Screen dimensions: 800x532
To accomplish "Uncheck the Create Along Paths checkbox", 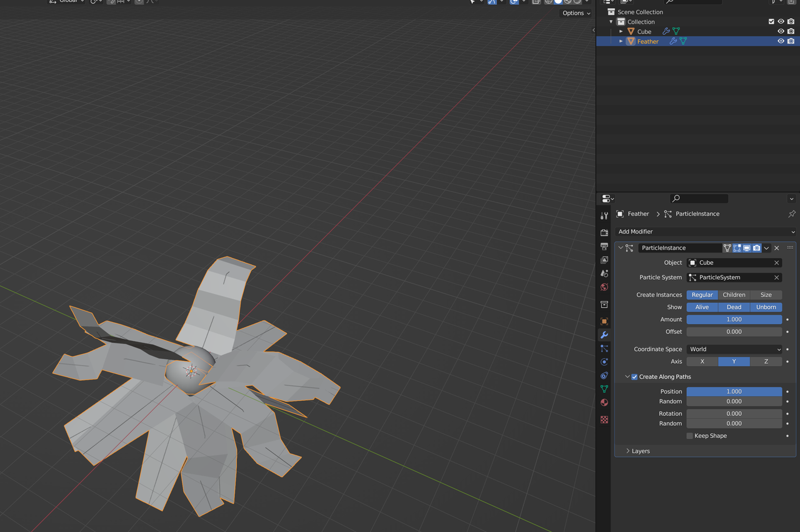I will coord(634,377).
